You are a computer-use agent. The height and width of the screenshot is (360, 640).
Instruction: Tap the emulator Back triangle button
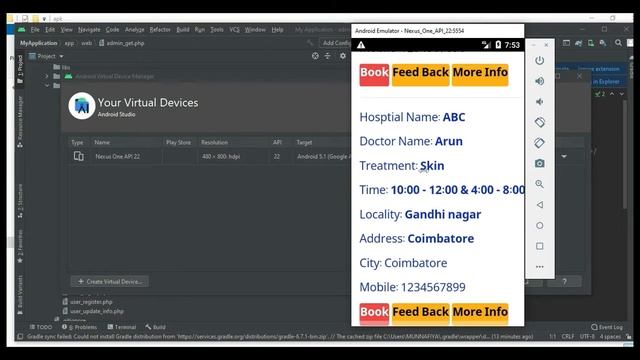click(539, 204)
